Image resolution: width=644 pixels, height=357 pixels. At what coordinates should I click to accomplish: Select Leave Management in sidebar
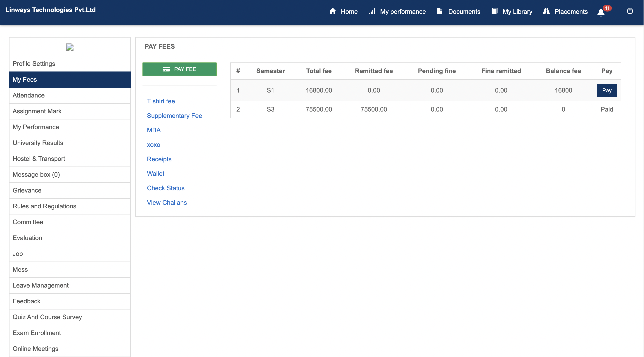[70, 286]
